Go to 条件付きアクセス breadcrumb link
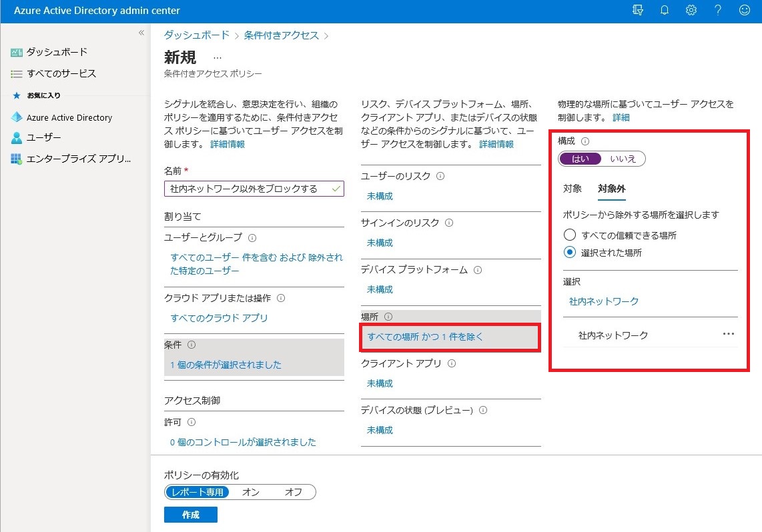Screen dimensions: 762x532 (282, 35)
